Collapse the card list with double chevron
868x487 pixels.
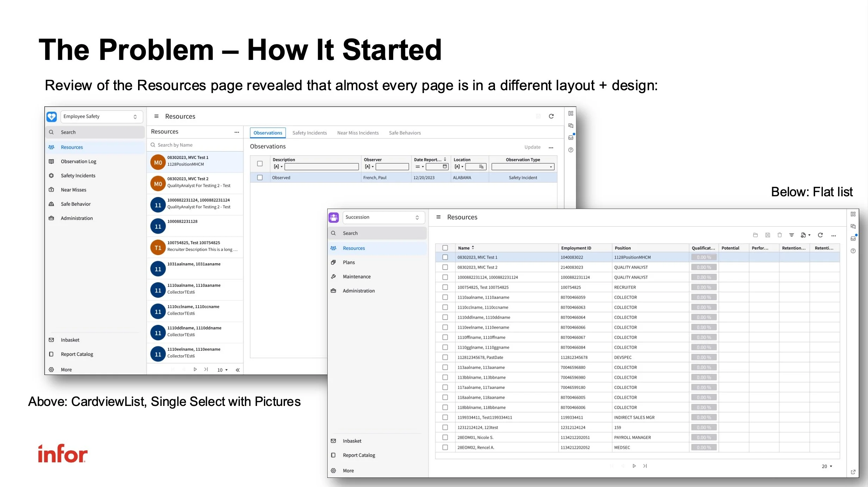click(237, 370)
